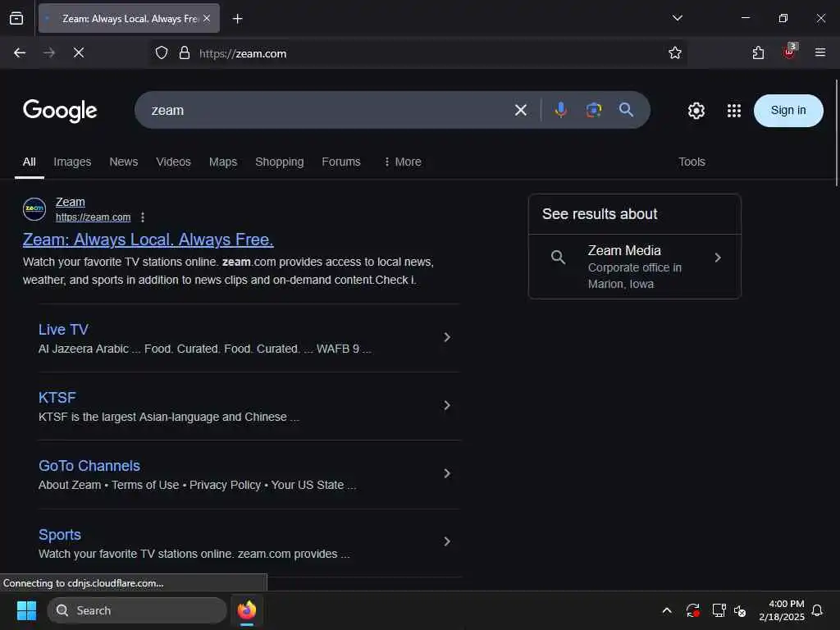840x630 pixels.
Task: Click the taskbar Search box
Action: (x=137, y=610)
